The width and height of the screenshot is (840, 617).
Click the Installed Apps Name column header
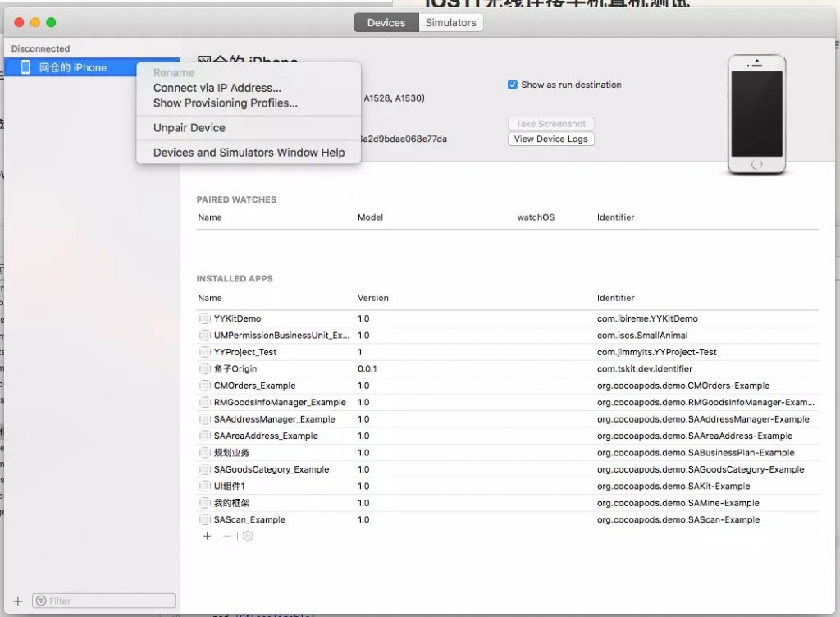point(210,298)
